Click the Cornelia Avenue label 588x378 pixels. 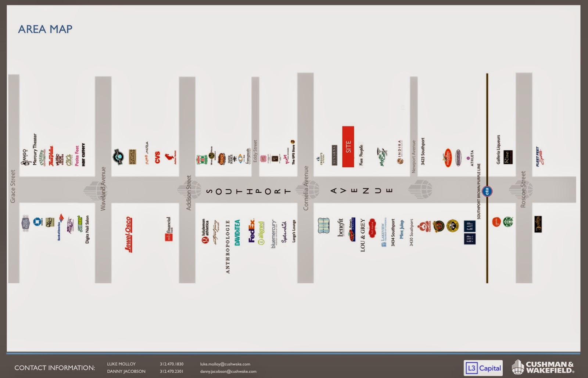pos(306,188)
